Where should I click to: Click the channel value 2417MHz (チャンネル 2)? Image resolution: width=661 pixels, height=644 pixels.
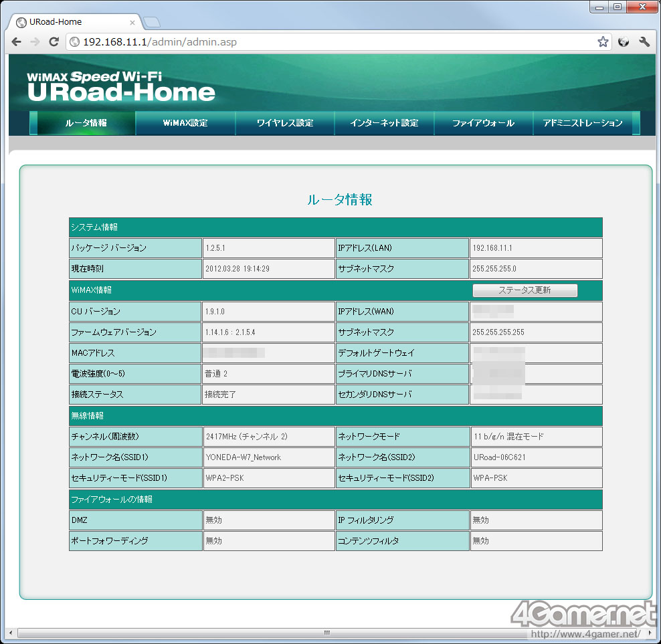pyautogui.click(x=247, y=436)
